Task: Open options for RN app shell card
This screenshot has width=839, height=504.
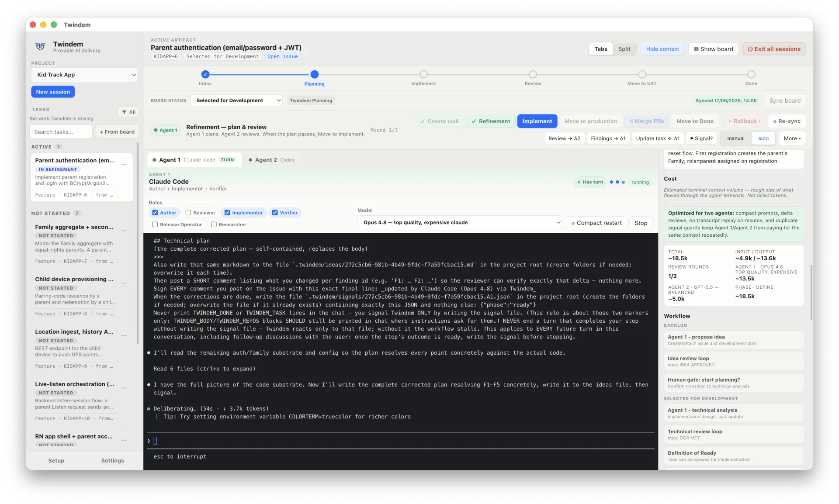Action: click(124, 440)
